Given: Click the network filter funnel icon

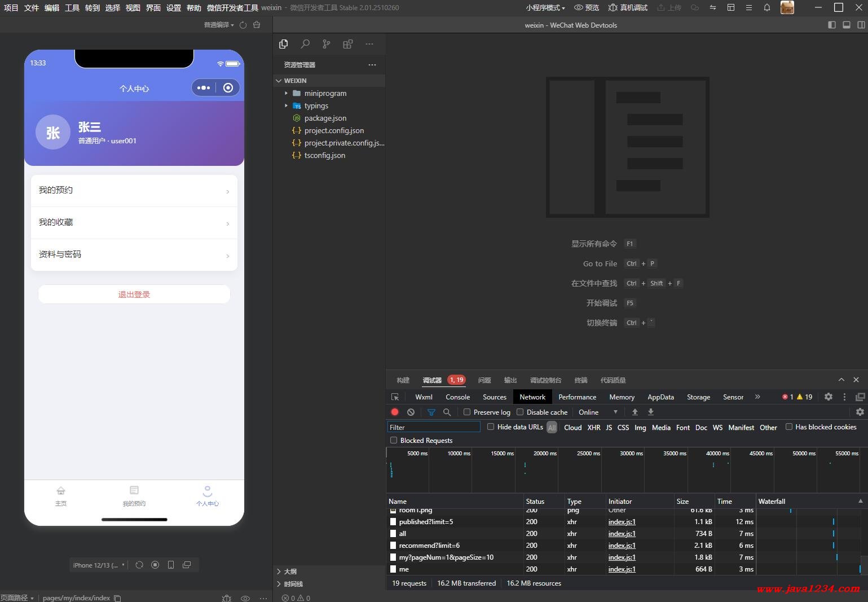Looking at the screenshot, I should coord(431,412).
